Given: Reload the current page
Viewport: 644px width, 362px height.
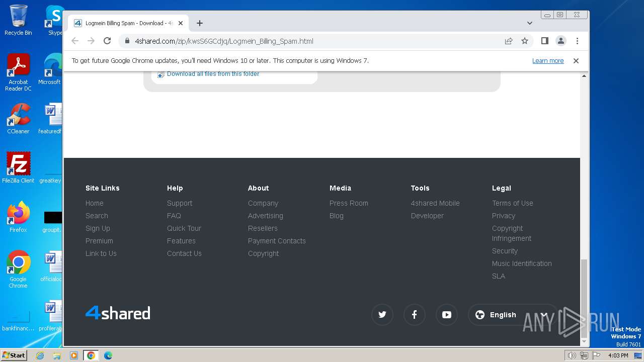Looking at the screenshot, I should [x=107, y=41].
